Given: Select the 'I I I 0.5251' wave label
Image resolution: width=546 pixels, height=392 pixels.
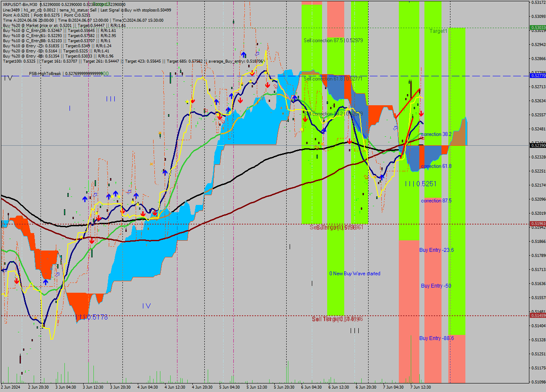Looking at the screenshot, I should pos(421,184).
